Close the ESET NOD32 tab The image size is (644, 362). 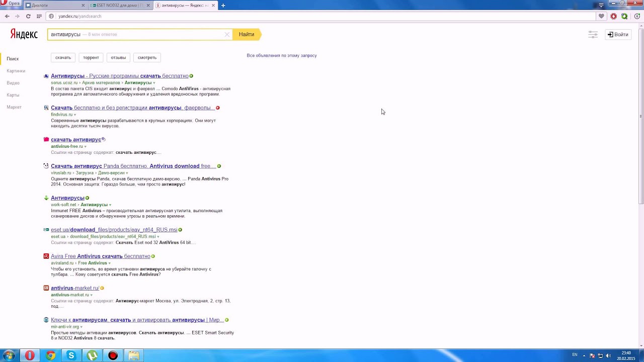148,6
